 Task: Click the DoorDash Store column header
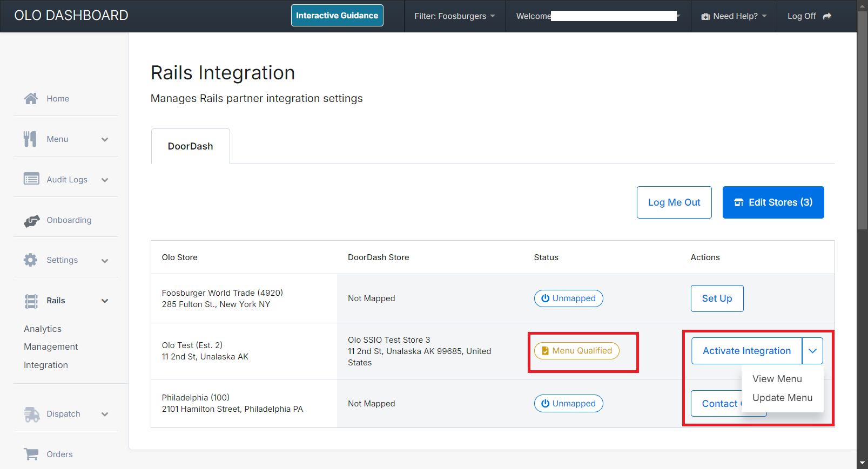(379, 257)
